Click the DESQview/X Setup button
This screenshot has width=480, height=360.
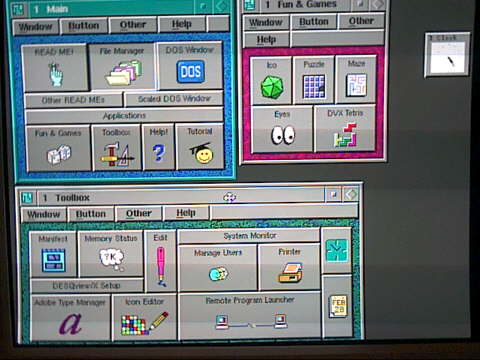87,286
